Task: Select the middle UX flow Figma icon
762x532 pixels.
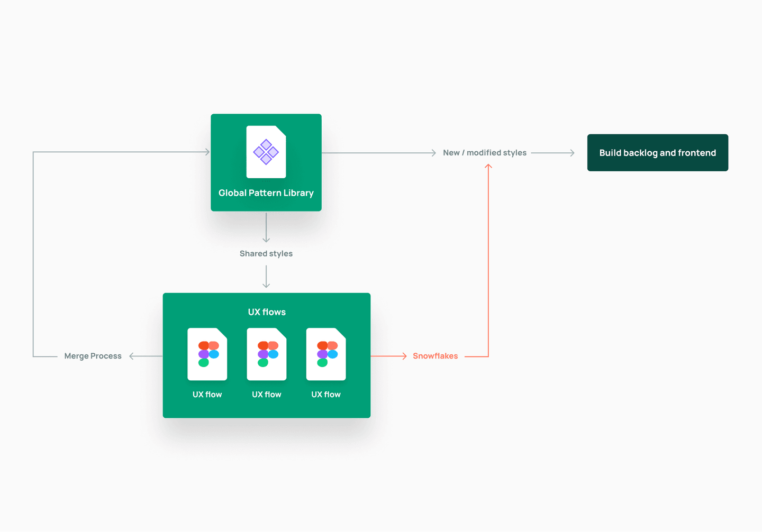Action: click(266, 353)
